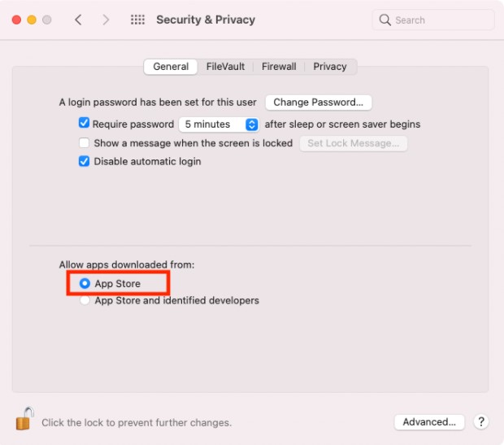Toggle the Require password checkbox
This screenshot has width=504, height=445.
click(x=84, y=123)
